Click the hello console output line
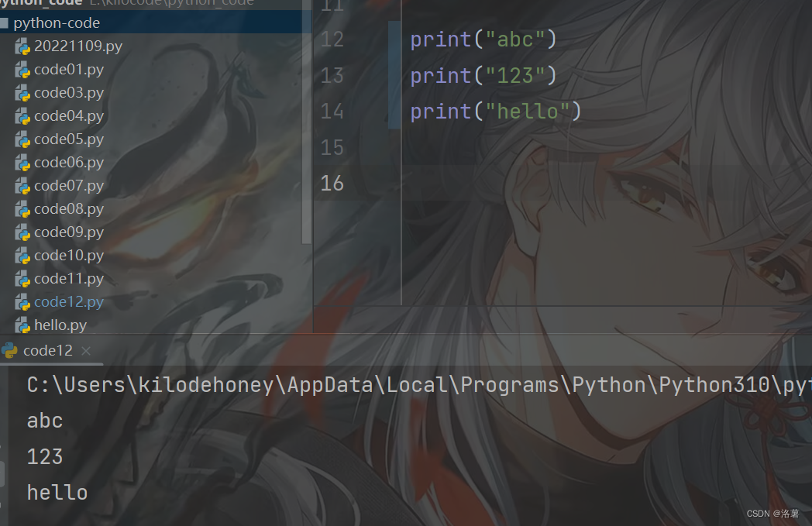Screen dimensions: 812x526 point(57,493)
